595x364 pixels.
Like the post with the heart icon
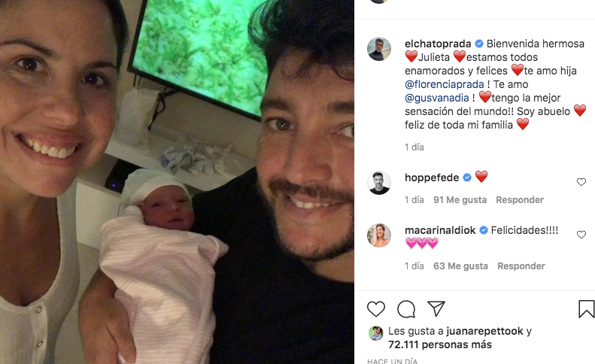coord(376,309)
